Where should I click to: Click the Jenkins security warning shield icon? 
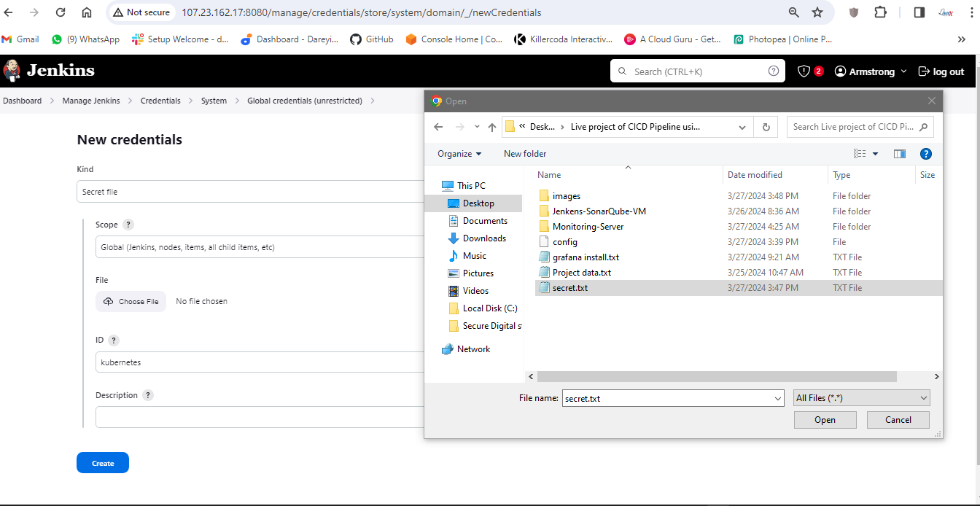point(804,71)
